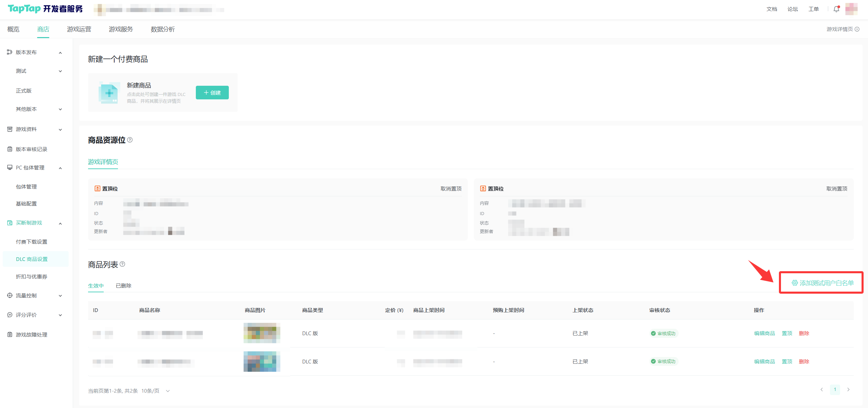The width and height of the screenshot is (868, 408).
Task: Open the 游戏运营 top navigation tab
Action: coord(79,29)
